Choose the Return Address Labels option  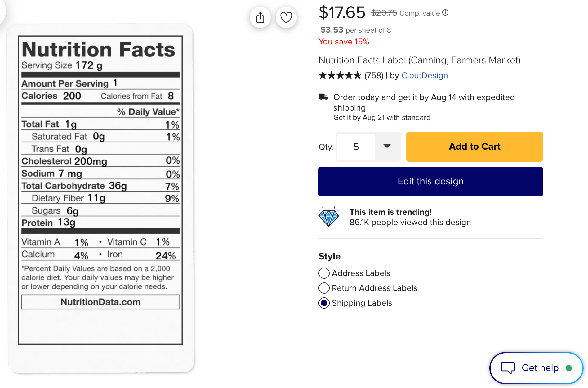click(324, 288)
